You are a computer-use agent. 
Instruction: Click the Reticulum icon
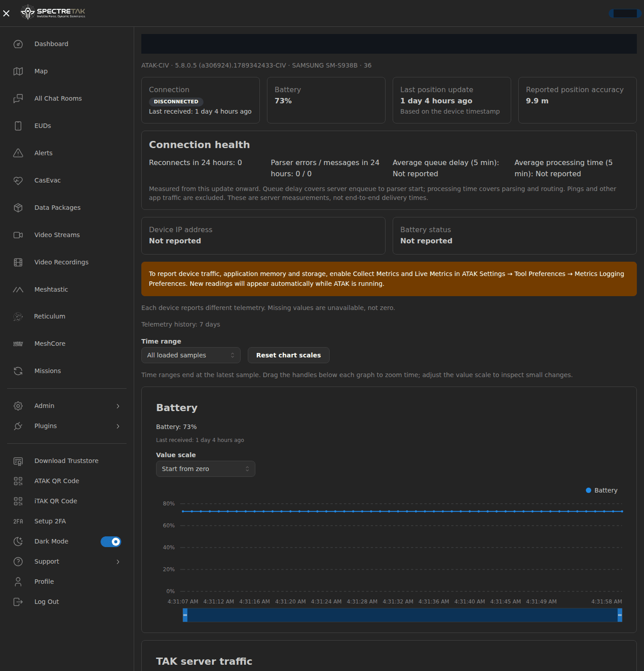(x=18, y=317)
